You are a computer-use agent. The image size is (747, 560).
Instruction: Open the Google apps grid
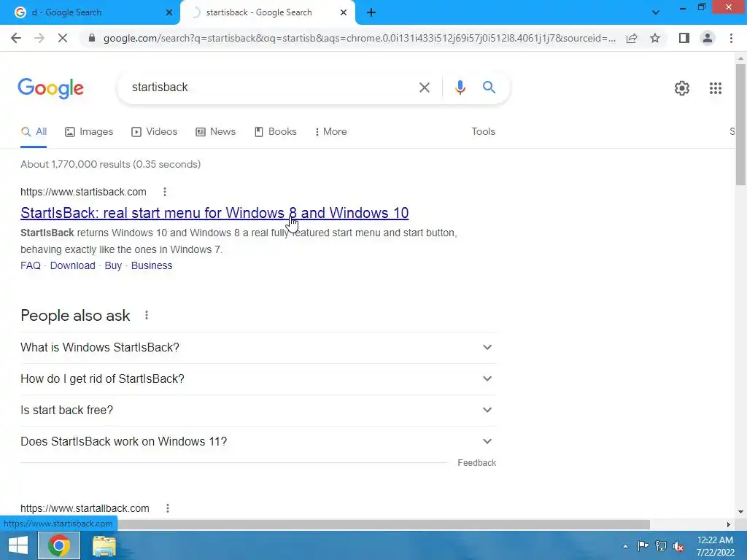(715, 88)
